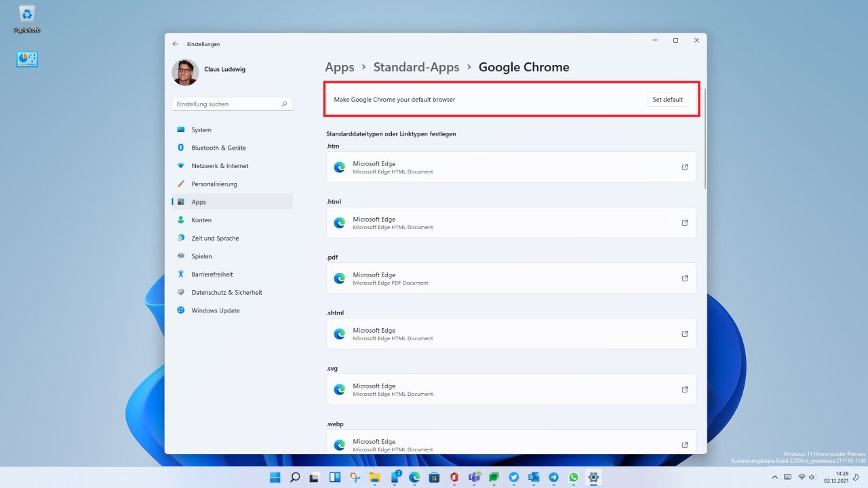Open Telegram from the taskbar

point(553,477)
